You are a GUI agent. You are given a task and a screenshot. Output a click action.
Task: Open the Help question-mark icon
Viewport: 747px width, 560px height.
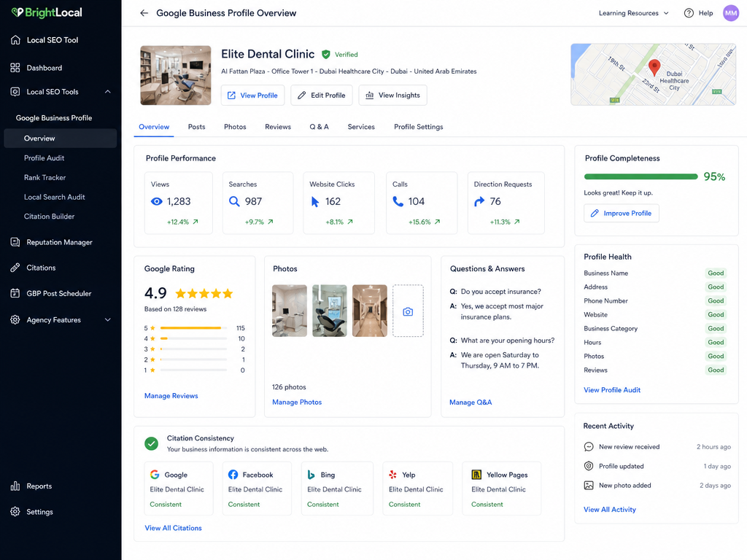689,13
